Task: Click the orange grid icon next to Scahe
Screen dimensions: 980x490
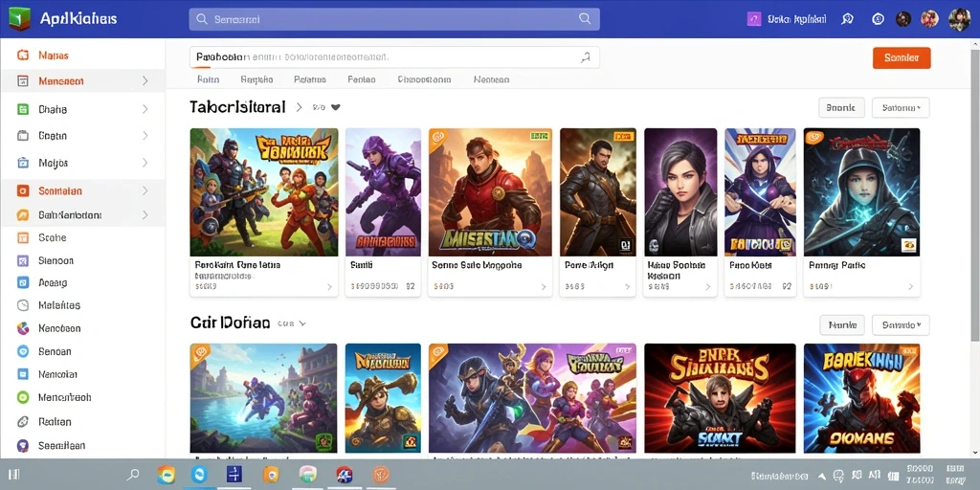Action: coord(23,238)
